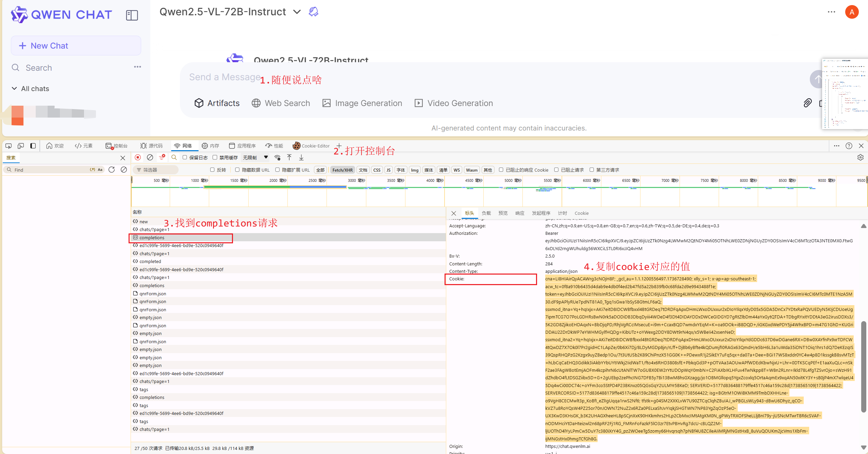Viewport: 868px width, 454px height.
Task: Click the inspect element picker icon
Action: click(x=9, y=146)
